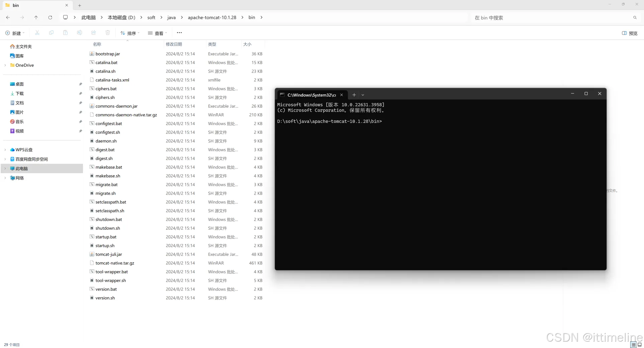Navigate up one folder level
This screenshot has height=348, width=644.
pyautogui.click(x=36, y=17)
